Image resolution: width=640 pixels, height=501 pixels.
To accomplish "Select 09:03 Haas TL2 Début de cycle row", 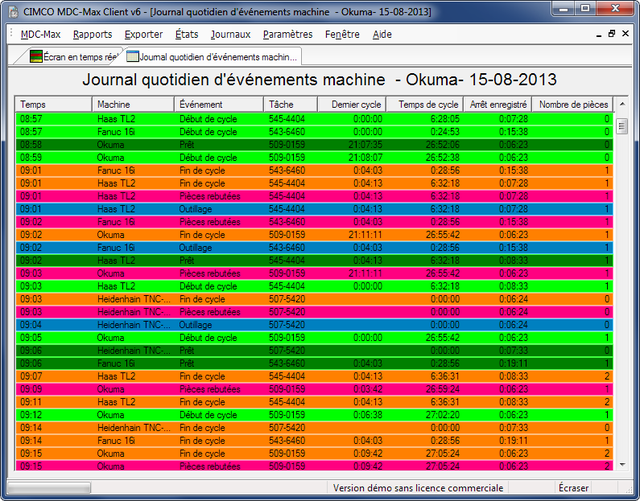I will 314,286.
